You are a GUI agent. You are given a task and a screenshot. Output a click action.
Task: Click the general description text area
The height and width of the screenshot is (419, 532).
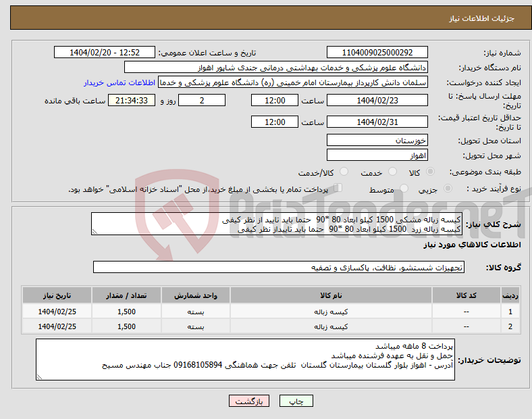point(277,224)
